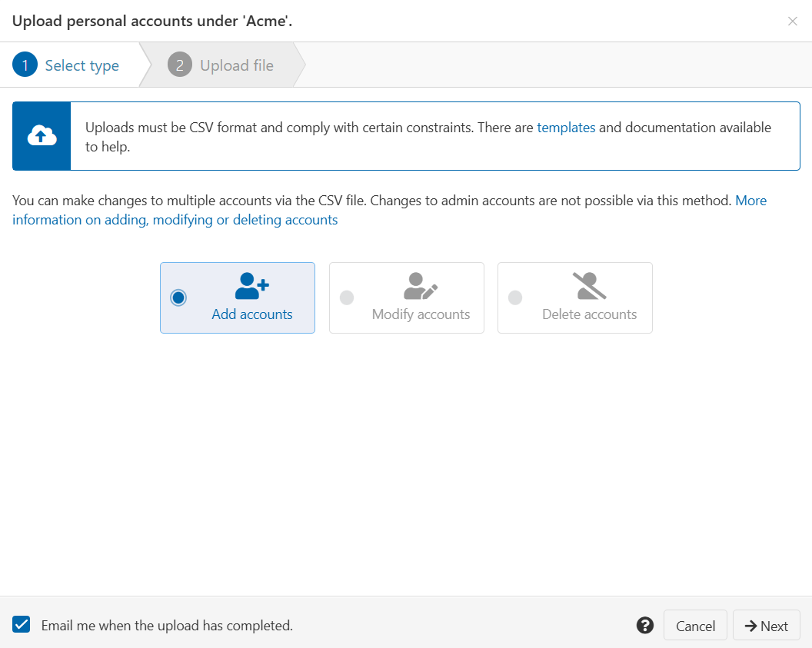Click the numbered circle for step 2
This screenshot has height=648, width=812.
[179, 65]
